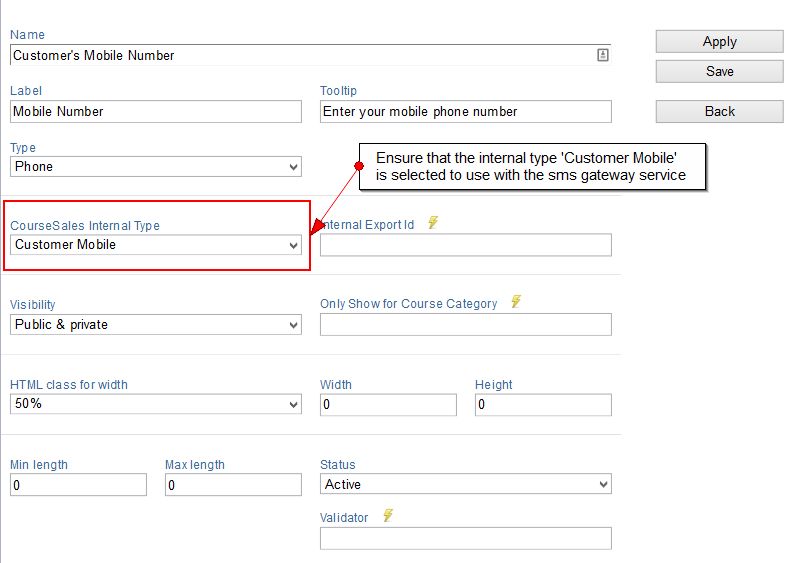Click the Apply button
804x563 pixels.
(x=719, y=42)
